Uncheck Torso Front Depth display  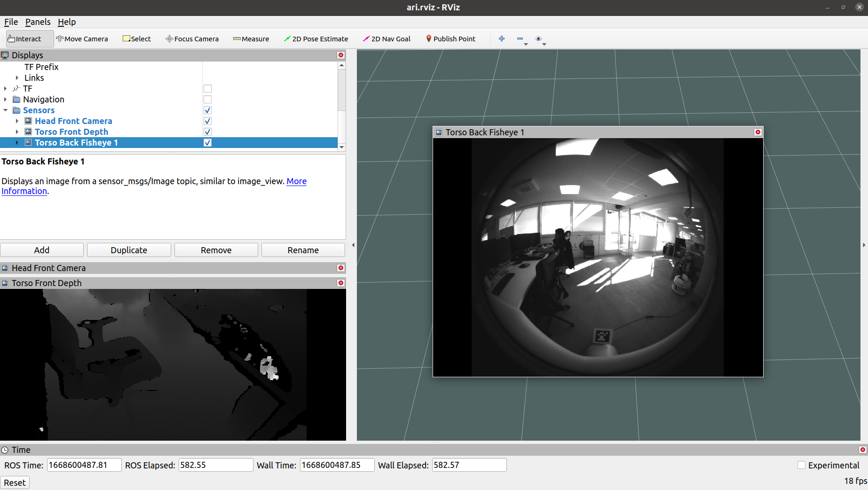pyautogui.click(x=207, y=132)
